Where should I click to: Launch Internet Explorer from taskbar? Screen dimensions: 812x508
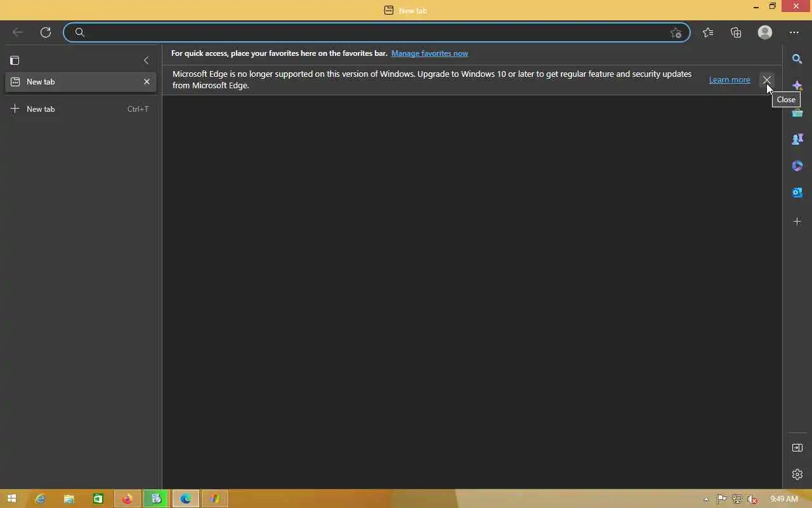pyautogui.click(x=40, y=498)
